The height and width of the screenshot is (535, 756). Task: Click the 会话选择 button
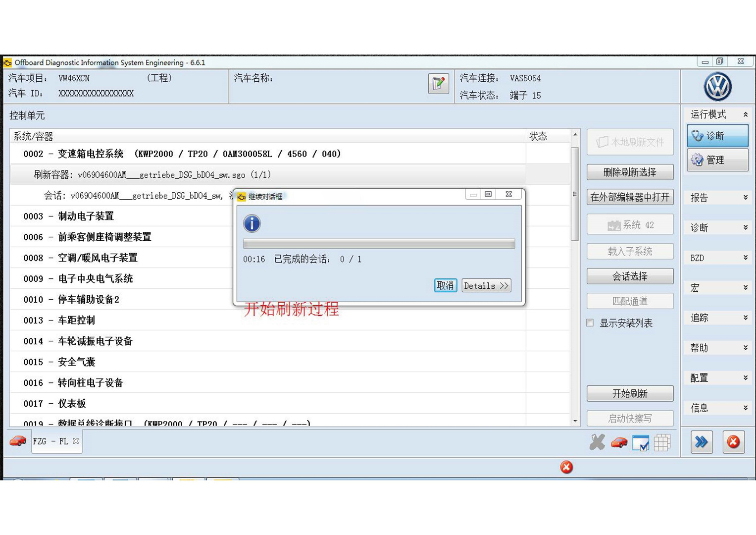point(630,276)
